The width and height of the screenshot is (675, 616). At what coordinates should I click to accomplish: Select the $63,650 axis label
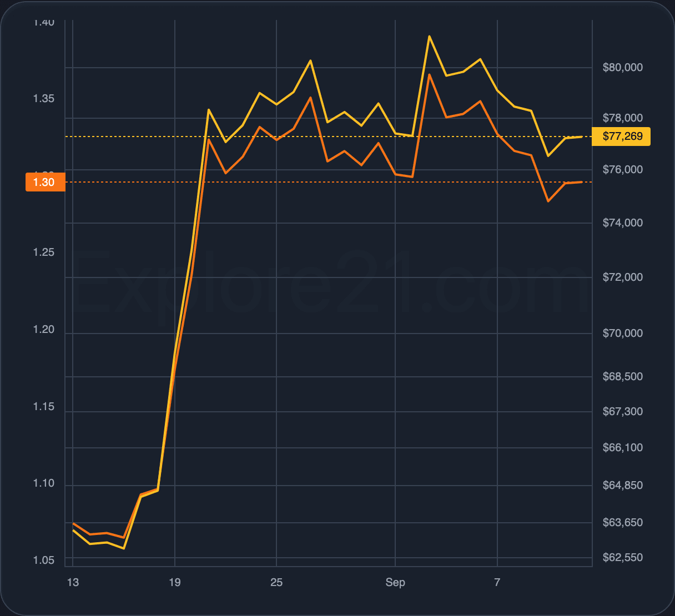(623, 523)
